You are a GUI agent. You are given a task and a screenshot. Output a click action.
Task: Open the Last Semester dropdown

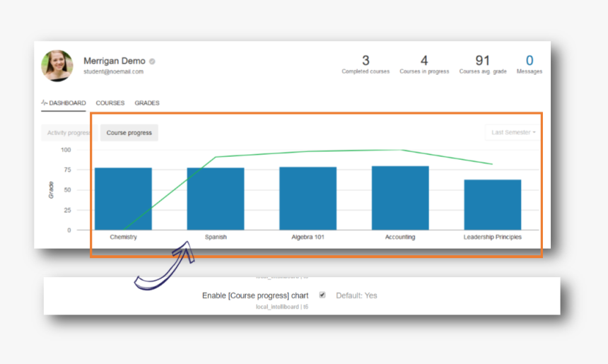pyautogui.click(x=513, y=132)
